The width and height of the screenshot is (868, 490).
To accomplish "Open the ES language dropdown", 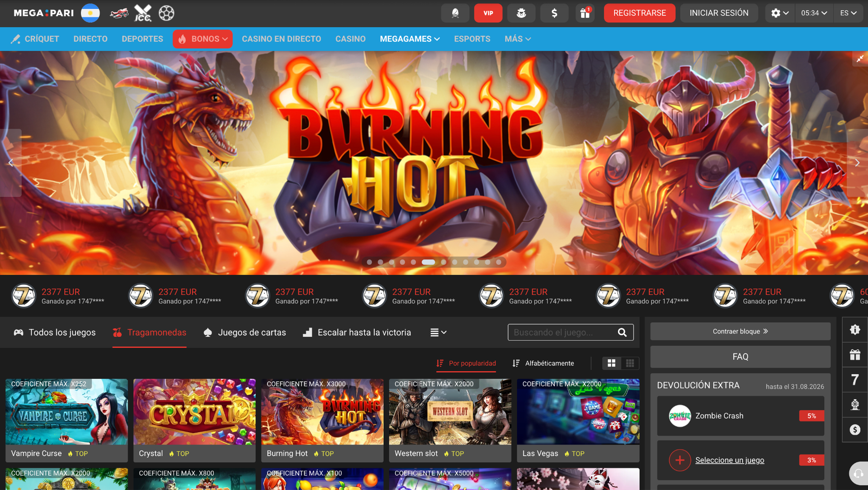I will (x=849, y=13).
